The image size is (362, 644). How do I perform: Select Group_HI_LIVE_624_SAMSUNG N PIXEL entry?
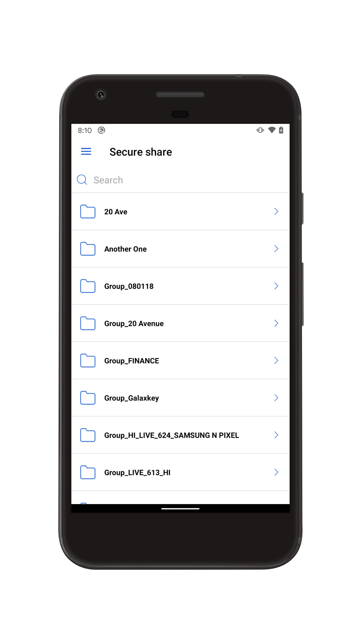tap(180, 435)
